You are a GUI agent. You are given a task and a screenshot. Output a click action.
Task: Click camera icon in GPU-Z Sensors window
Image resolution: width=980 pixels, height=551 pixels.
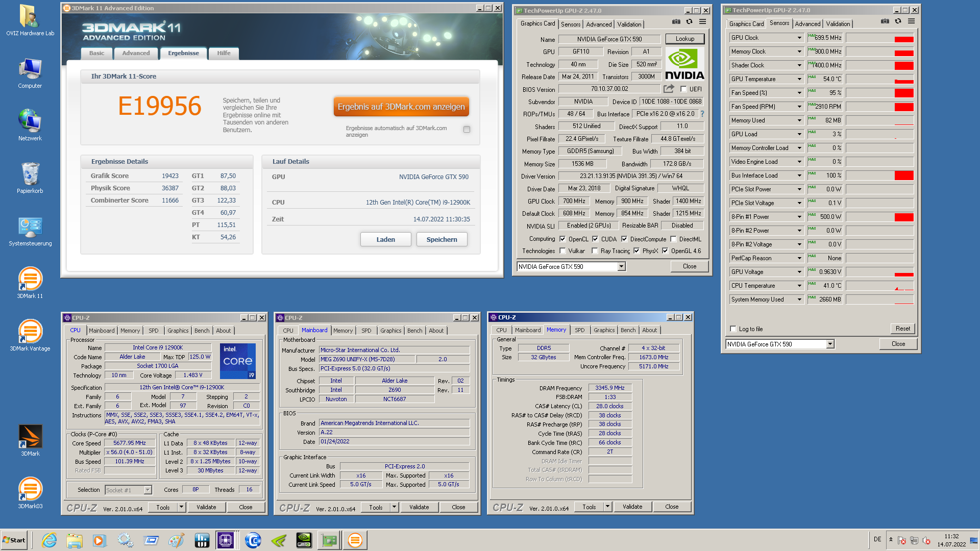coord(885,21)
